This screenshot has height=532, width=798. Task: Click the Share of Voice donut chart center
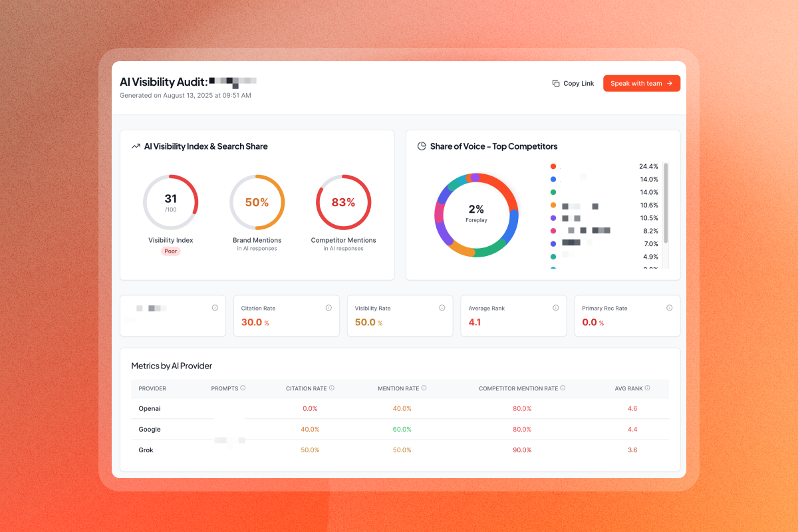tap(476, 214)
